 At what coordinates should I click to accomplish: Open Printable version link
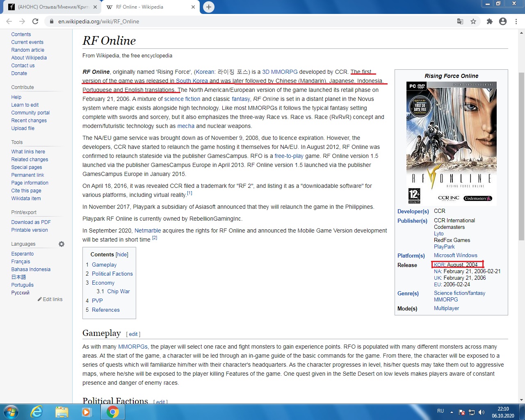pos(30,230)
